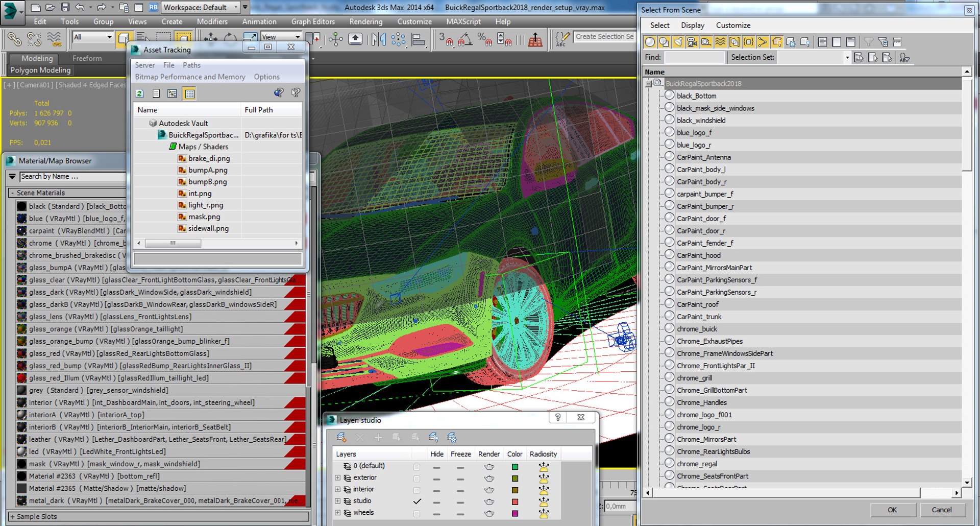The width and height of the screenshot is (980, 526).
Task: Toggle Display Geometry filter in Select From Scene
Action: (650, 42)
